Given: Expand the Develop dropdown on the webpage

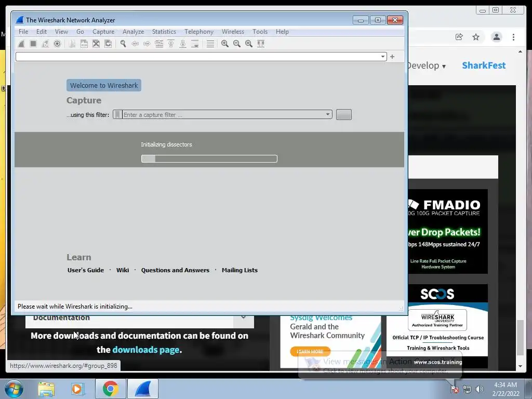Looking at the screenshot, I should [x=427, y=65].
